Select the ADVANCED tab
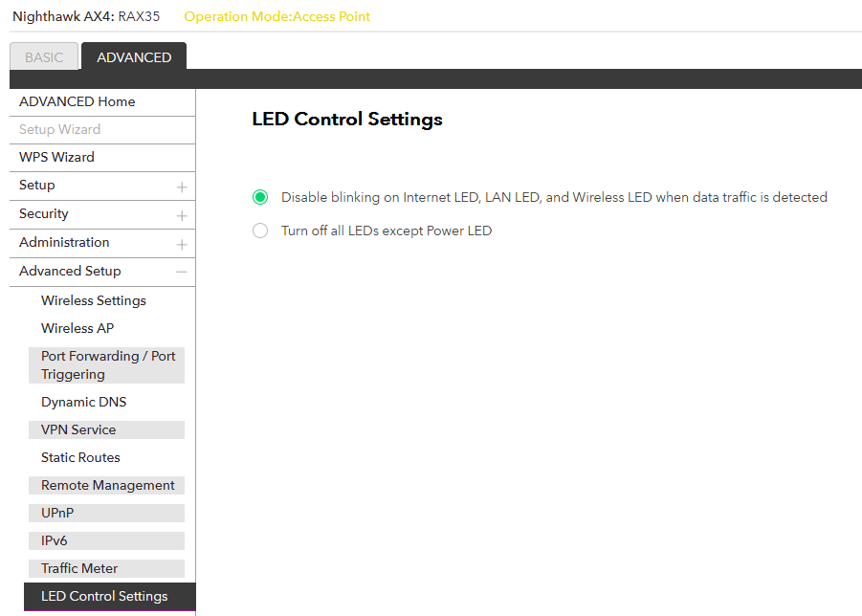 coord(134,57)
